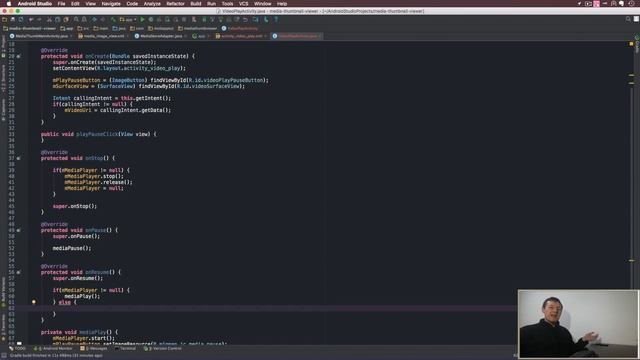Switch to activity_video_play.xml editor tab
Viewport: 640px width, 360px height.
coord(241,36)
